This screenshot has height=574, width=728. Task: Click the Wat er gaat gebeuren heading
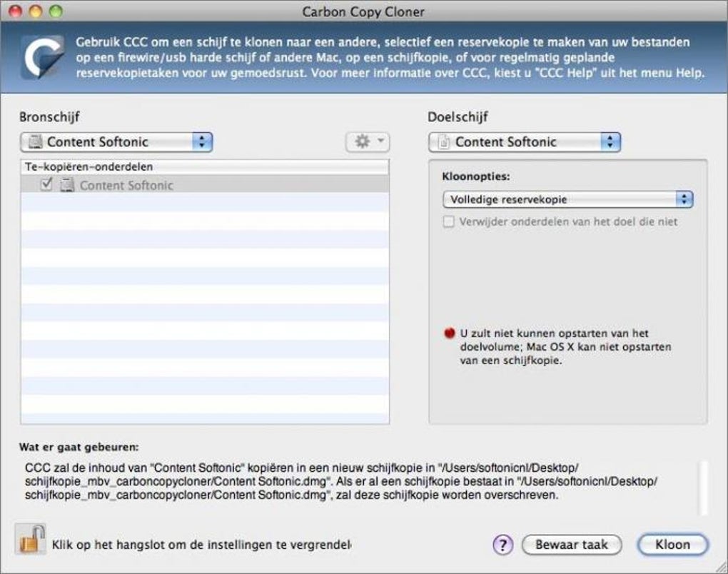click(x=79, y=447)
